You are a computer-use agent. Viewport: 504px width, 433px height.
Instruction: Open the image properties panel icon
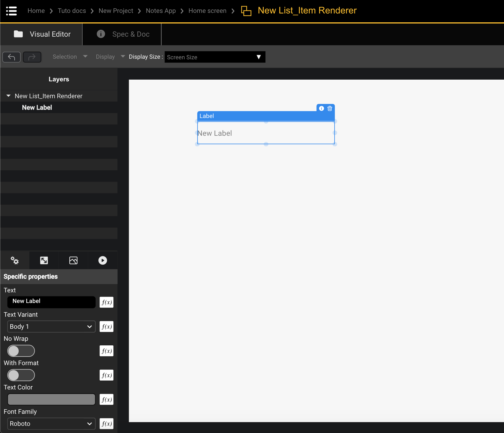pos(73,260)
